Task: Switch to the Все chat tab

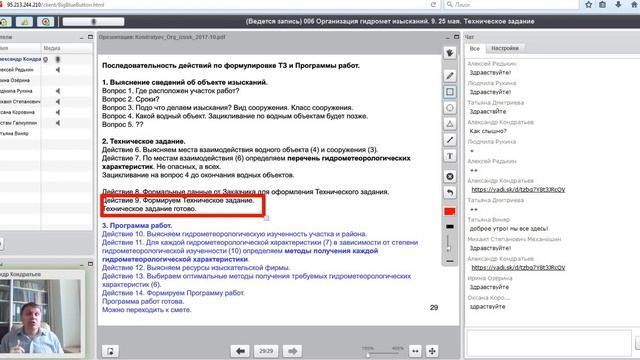Action: point(474,48)
